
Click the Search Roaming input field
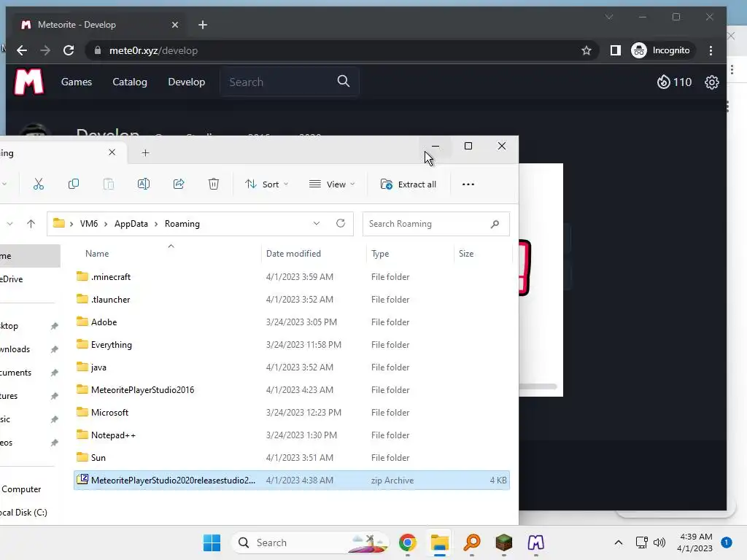point(436,224)
